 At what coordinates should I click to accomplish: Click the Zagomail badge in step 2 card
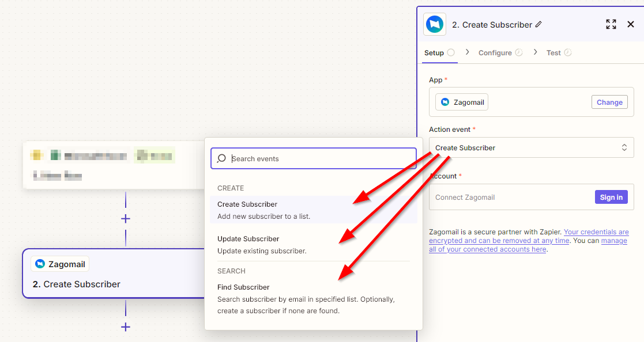coord(60,264)
